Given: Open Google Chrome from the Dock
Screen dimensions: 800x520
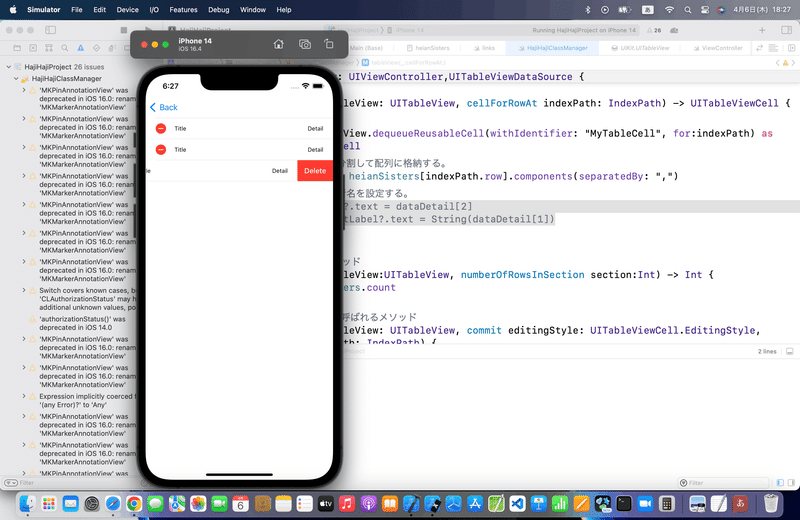Looking at the screenshot, I should (x=134, y=504).
